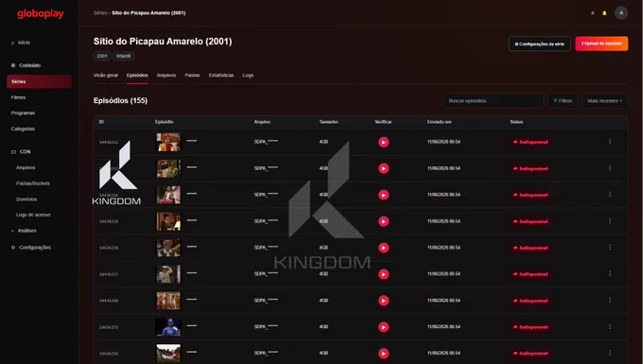The height and width of the screenshot is (364, 643).
Task: Open row actions menu for episode 14436228
Action: (x=610, y=221)
